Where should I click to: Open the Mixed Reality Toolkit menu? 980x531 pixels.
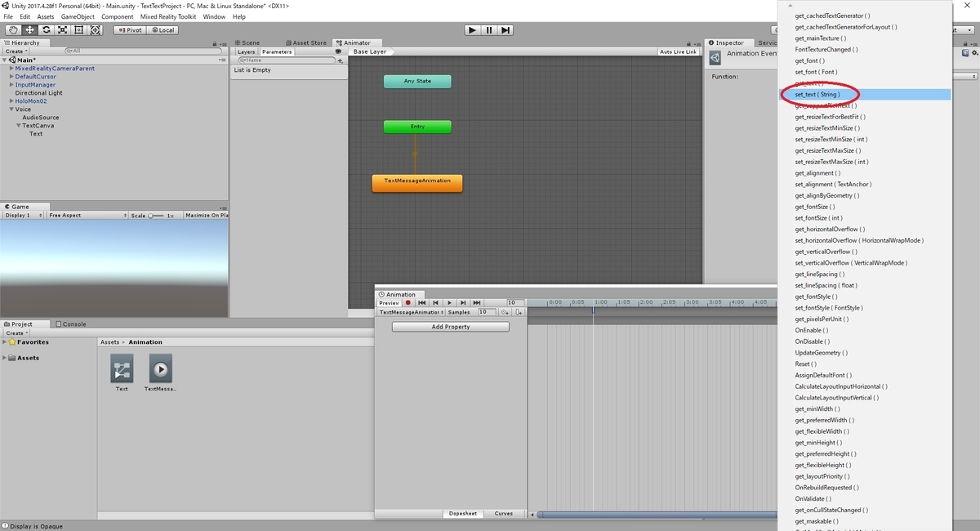(x=168, y=16)
